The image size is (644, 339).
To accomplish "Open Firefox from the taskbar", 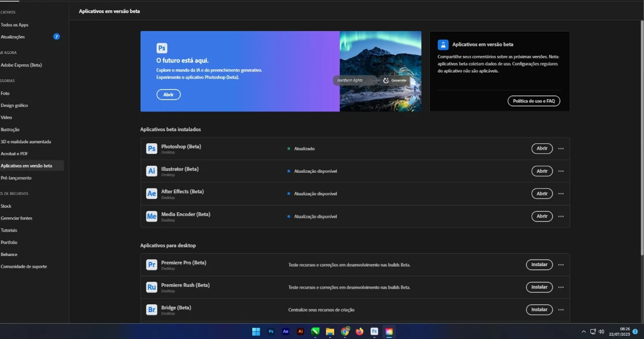I will click(x=360, y=332).
